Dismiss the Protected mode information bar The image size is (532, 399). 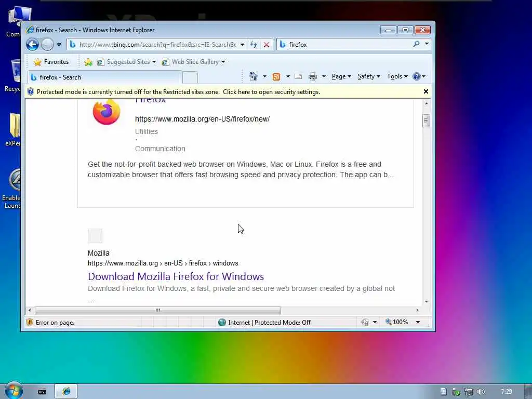[426, 91]
